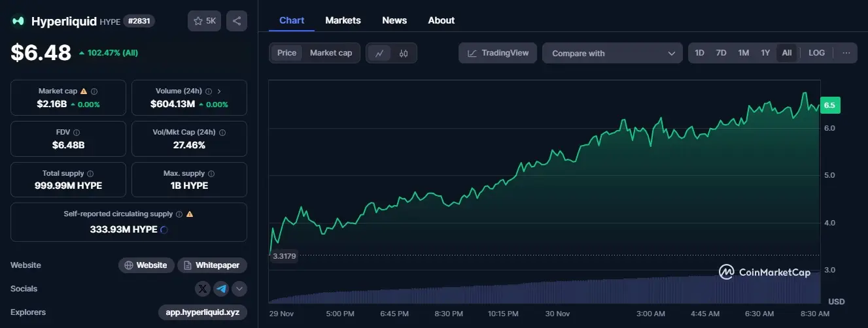Show Total supply info icon
Image resolution: width=868 pixels, height=328 pixels.
tap(90, 174)
